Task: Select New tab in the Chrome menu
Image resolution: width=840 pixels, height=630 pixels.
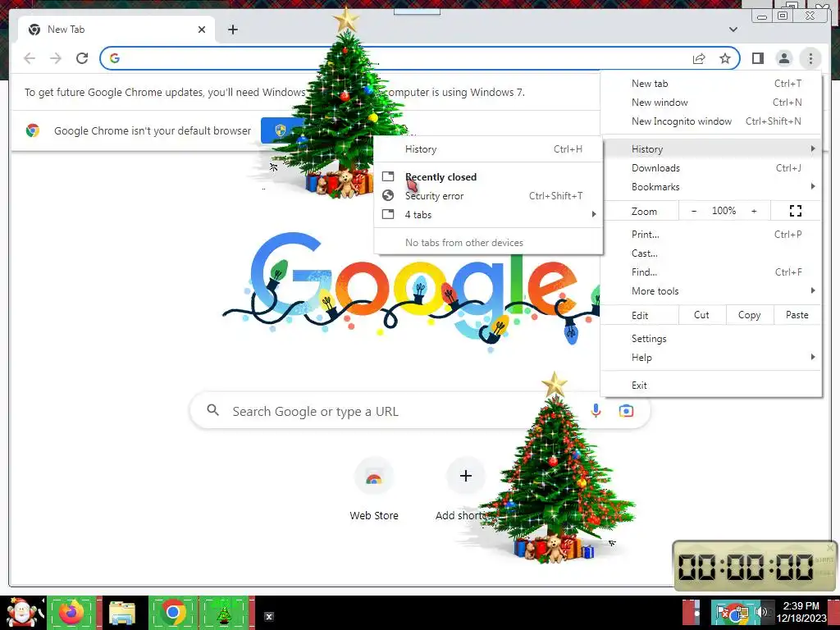Action: [711, 84]
